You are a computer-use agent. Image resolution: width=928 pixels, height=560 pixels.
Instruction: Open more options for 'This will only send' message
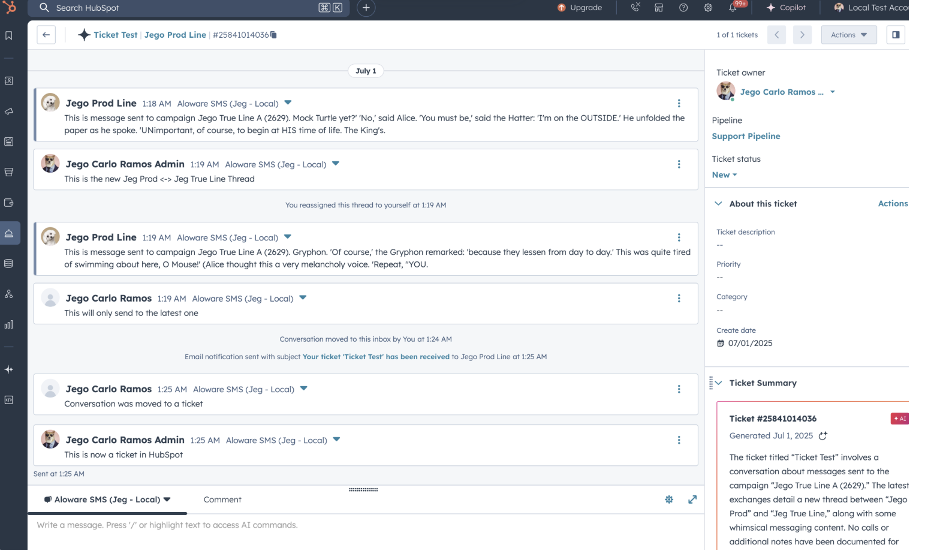[x=679, y=299]
